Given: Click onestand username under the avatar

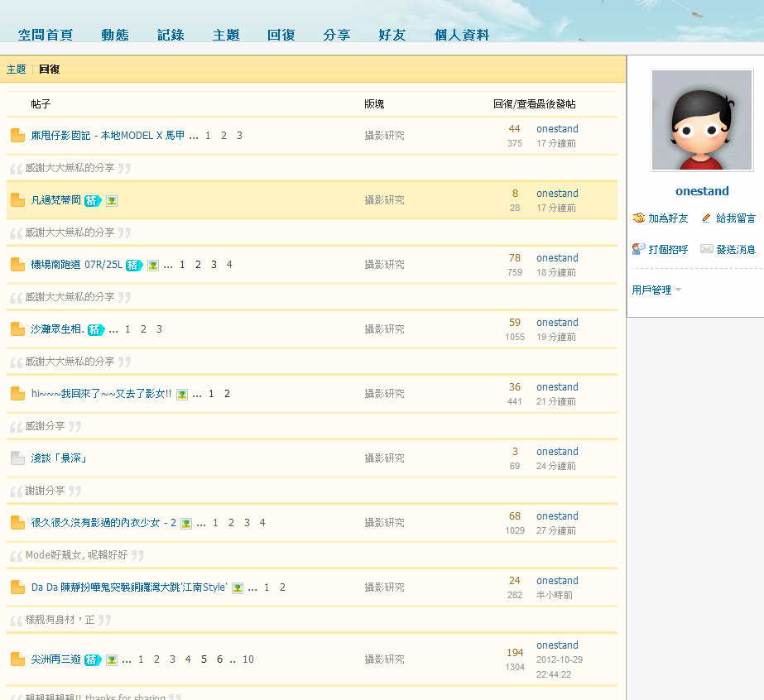Looking at the screenshot, I should tap(702, 191).
